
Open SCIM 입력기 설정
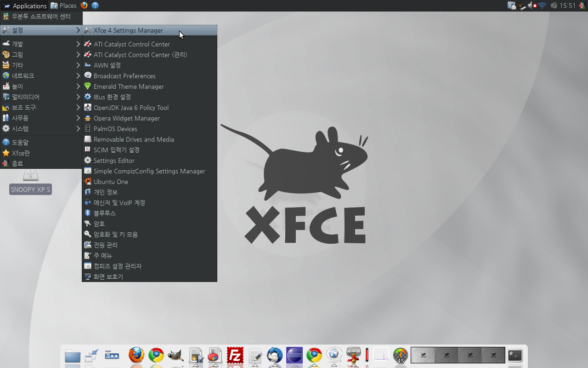(x=149, y=150)
